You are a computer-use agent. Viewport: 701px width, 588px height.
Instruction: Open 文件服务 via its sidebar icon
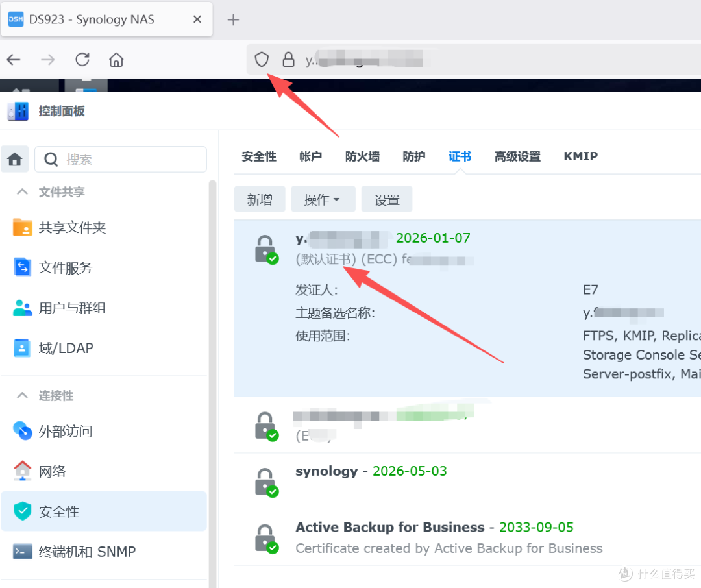[x=22, y=267]
